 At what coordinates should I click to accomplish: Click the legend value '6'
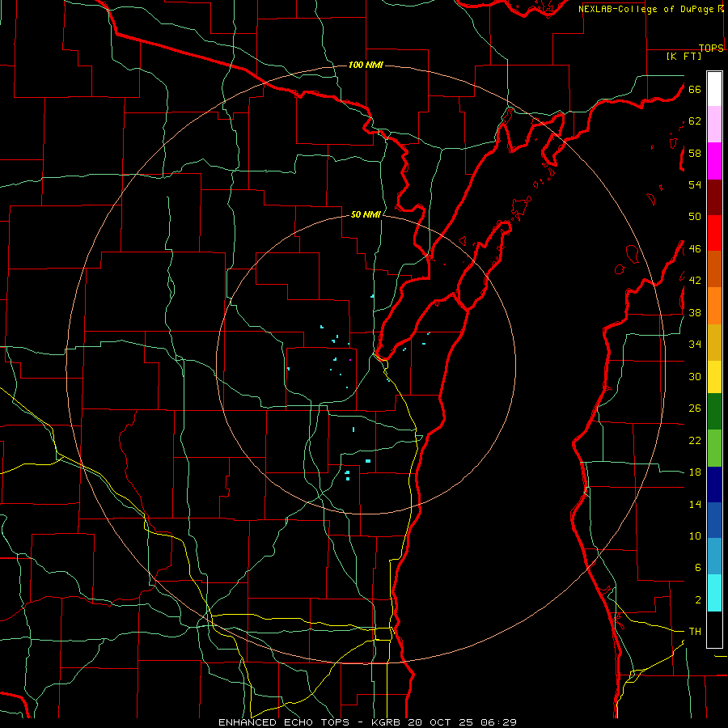click(697, 568)
